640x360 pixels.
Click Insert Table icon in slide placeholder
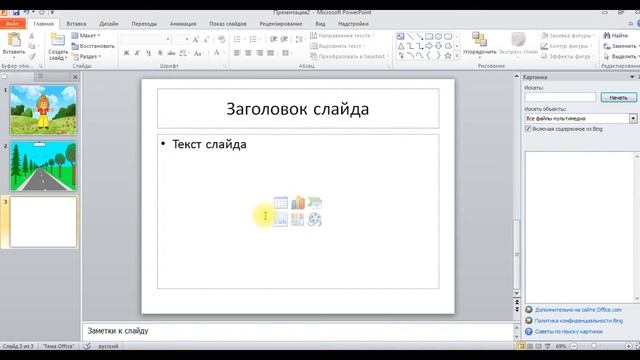pyautogui.click(x=280, y=202)
